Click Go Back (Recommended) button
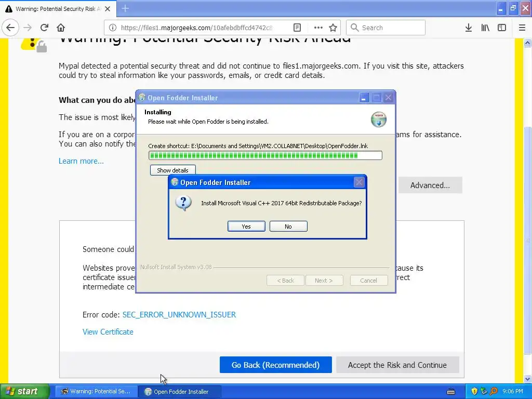This screenshot has width=532, height=399. pyautogui.click(x=275, y=365)
